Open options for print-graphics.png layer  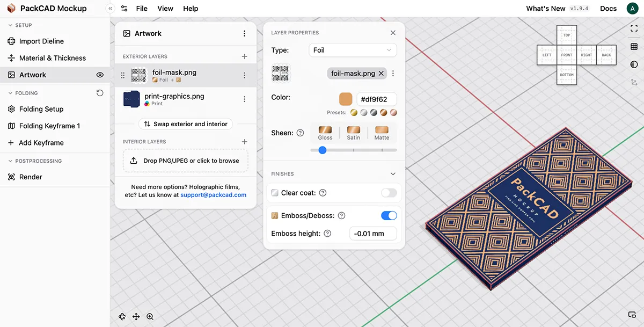[245, 99]
